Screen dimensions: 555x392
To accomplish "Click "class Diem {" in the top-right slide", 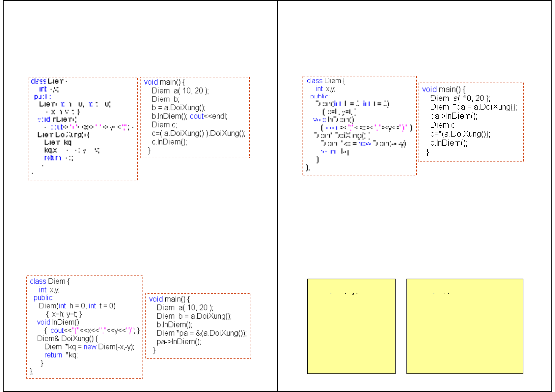I will [325, 81].
